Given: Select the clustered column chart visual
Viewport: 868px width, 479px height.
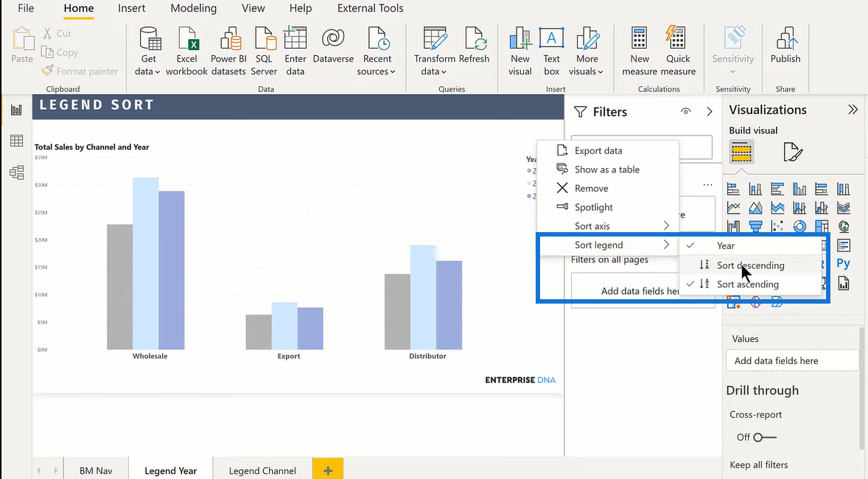Looking at the screenshot, I should [x=799, y=189].
